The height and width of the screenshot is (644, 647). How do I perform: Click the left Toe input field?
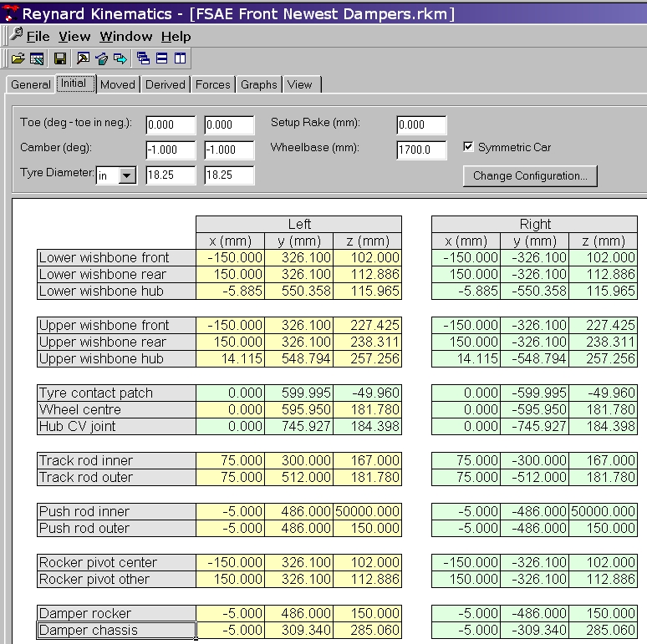(x=171, y=125)
